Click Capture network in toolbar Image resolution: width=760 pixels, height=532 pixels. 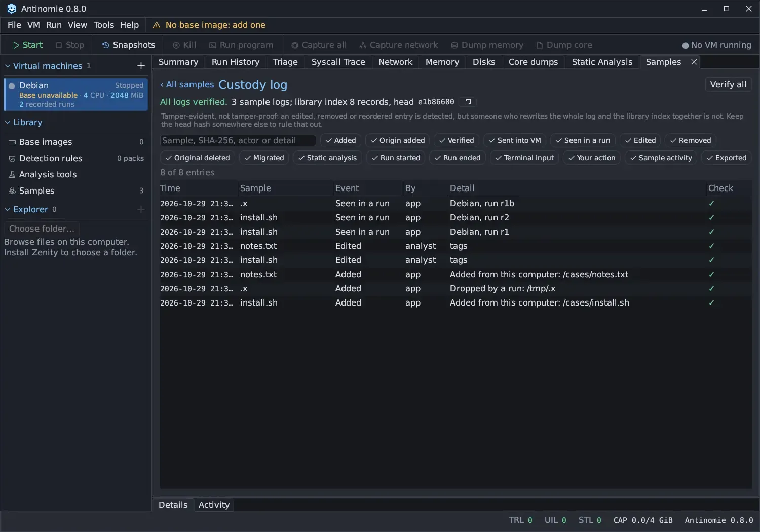[398, 45]
